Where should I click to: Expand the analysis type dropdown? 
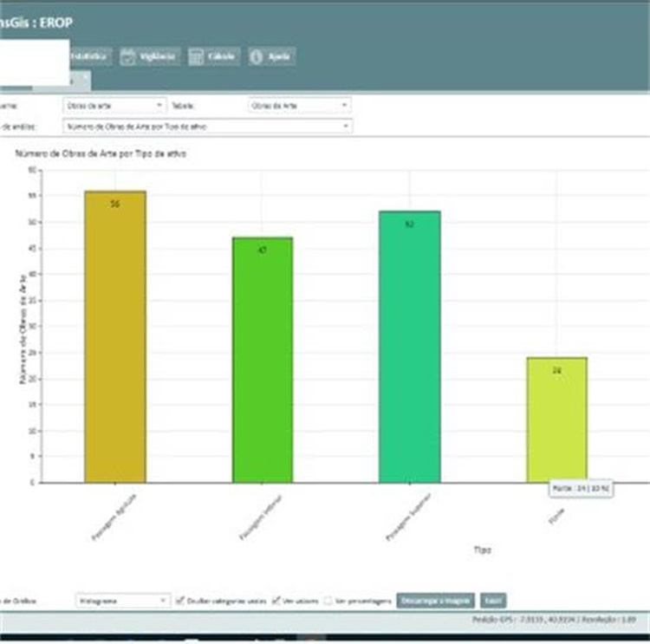208,127
